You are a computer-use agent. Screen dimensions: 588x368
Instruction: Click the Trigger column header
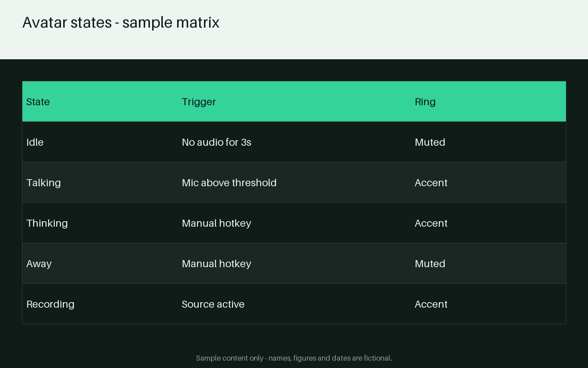pos(294,102)
